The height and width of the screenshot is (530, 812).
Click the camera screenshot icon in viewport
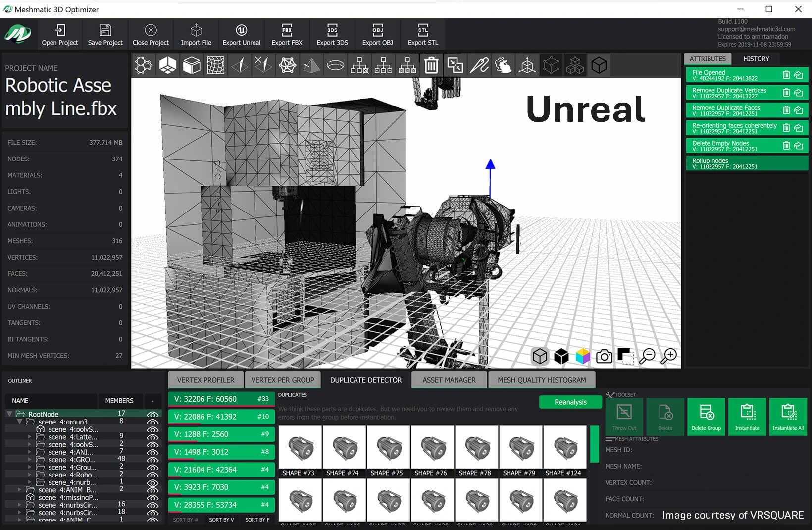point(604,356)
